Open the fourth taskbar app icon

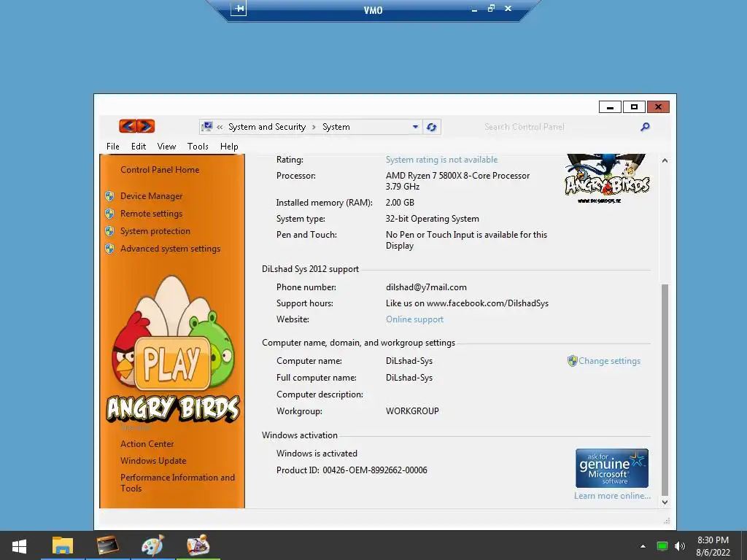[198, 545]
